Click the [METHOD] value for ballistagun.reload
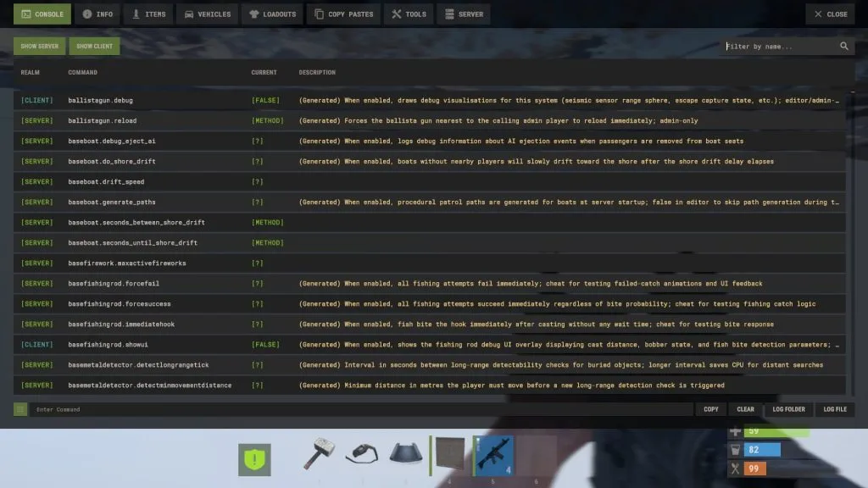Image resolution: width=868 pixels, height=488 pixels. [x=267, y=120]
